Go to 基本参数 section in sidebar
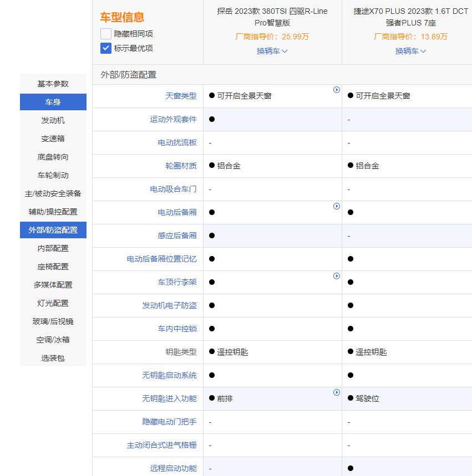472x476 pixels. point(53,84)
